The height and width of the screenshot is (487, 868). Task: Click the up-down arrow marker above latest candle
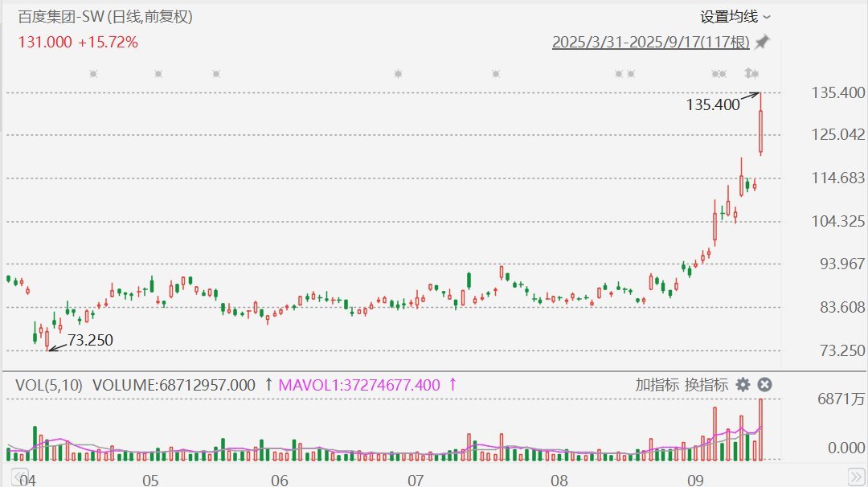click(x=751, y=74)
